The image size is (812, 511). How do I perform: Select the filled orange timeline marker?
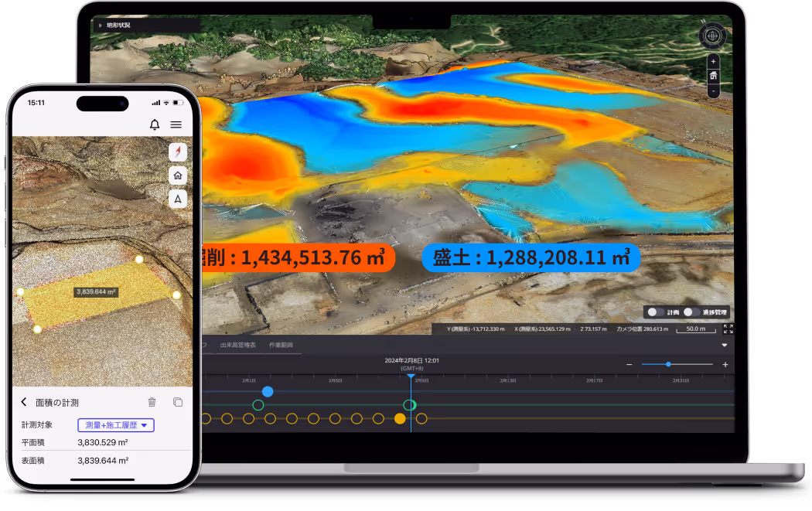[x=400, y=418]
